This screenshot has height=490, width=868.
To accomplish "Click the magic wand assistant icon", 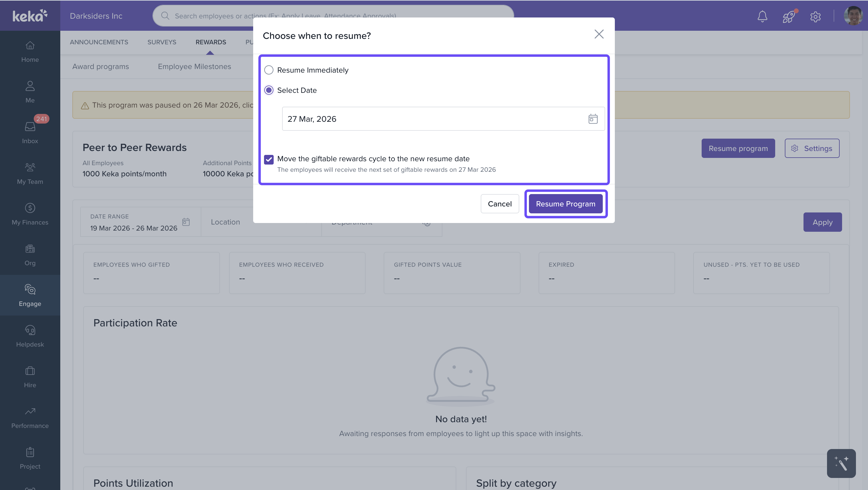I will [x=841, y=463].
